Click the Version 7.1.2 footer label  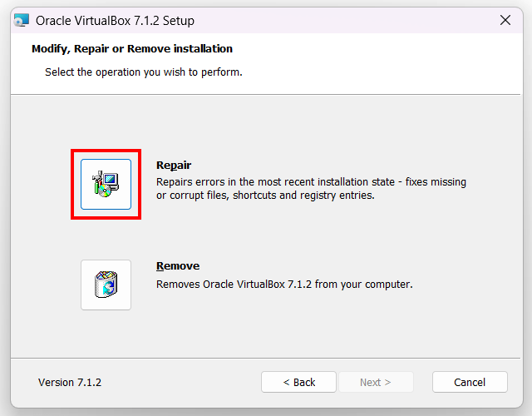pyautogui.click(x=70, y=383)
